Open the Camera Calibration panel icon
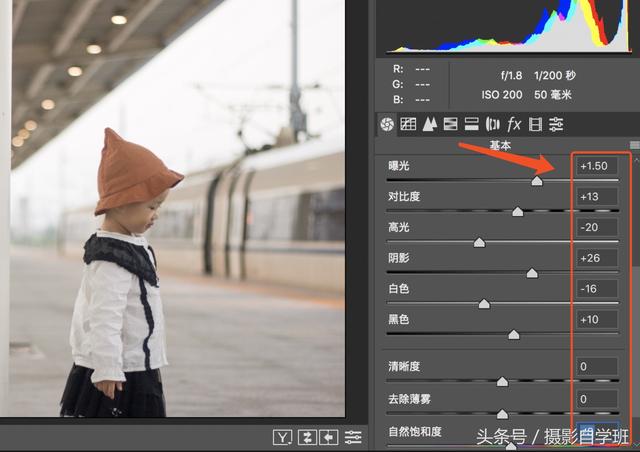This screenshot has height=452, width=640. coord(535,124)
